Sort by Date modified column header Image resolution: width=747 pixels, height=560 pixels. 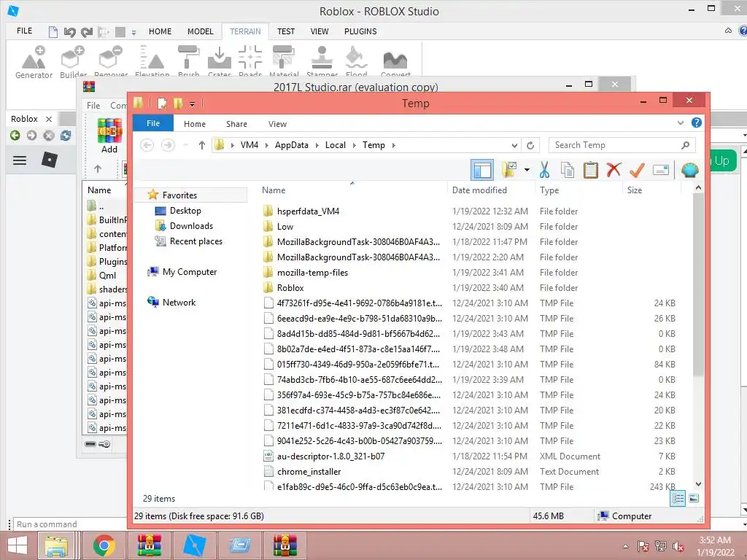(x=479, y=190)
